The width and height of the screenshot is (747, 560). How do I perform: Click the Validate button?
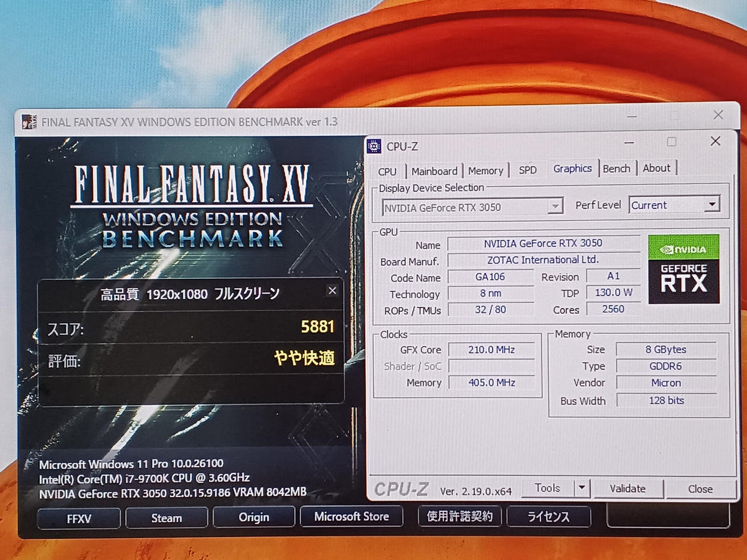point(627,488)
